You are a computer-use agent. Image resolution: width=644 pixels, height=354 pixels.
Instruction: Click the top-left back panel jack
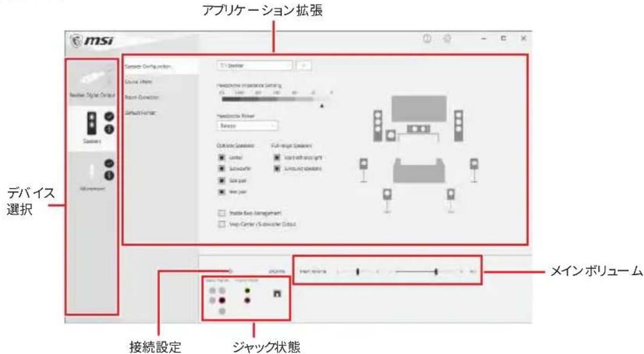(212, 291)
